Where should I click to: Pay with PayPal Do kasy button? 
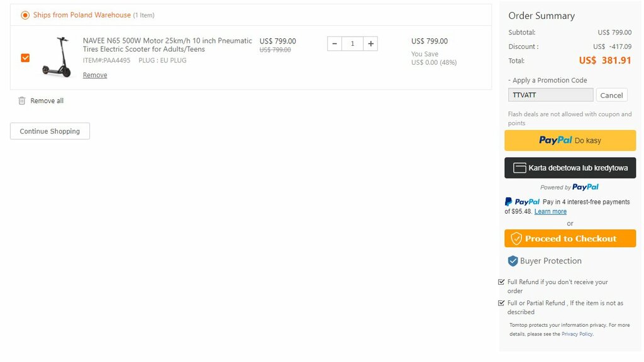(570, 140)
